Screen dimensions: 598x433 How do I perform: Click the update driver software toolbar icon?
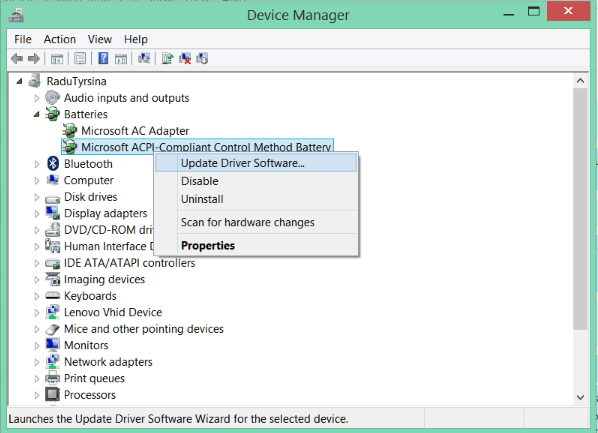tap(167, 58)
